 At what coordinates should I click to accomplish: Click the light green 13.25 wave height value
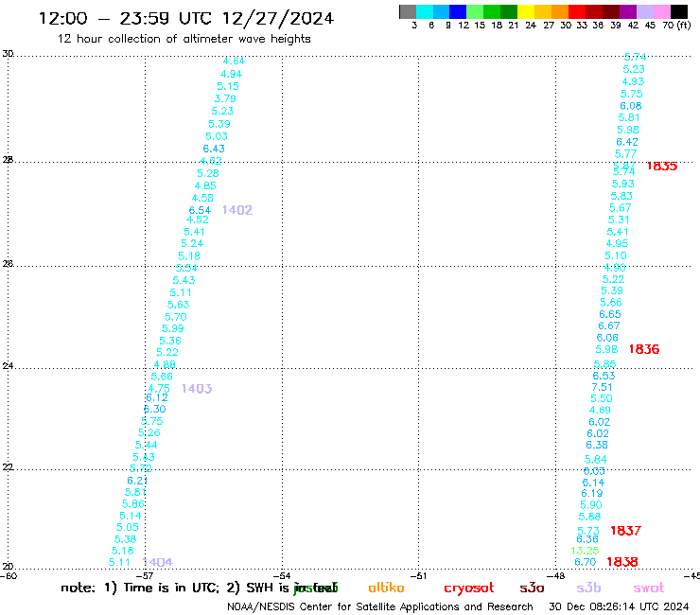point(585,551)
